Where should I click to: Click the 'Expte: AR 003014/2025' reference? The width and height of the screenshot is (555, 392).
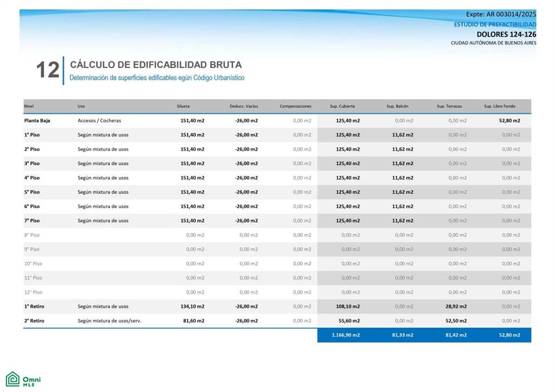coord(501,15)
